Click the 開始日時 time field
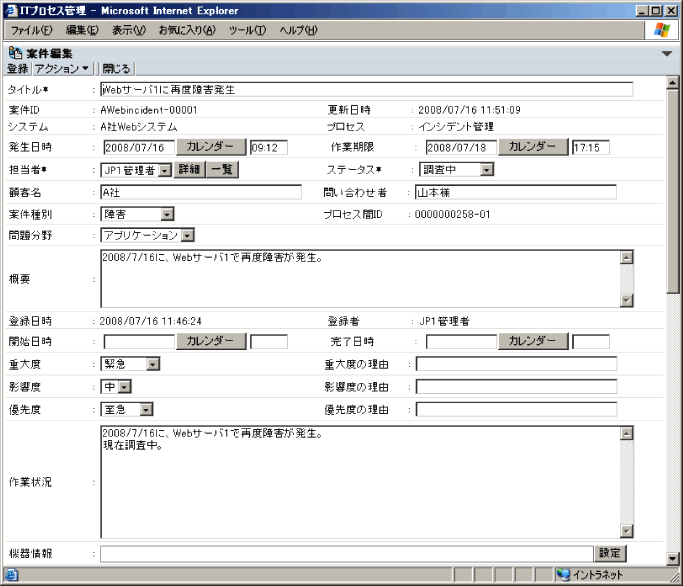The height and width of the screenshot is (586, 683). [269, 342]
